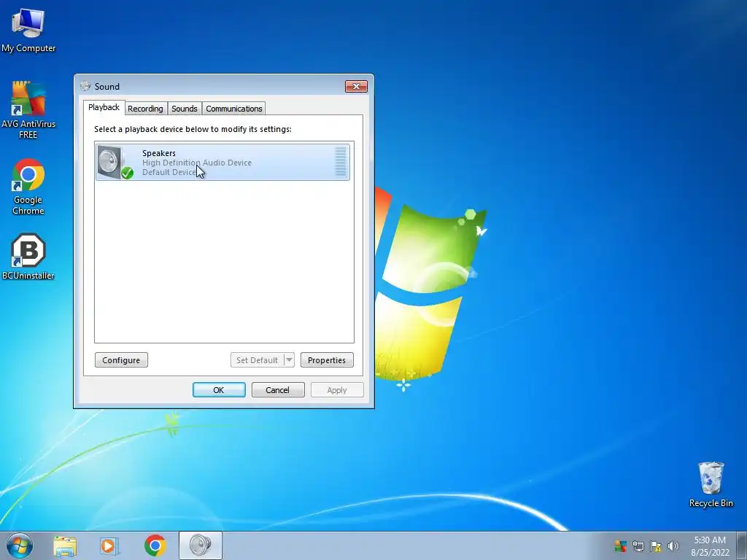Show the clock and date flyout

[710, 545]
